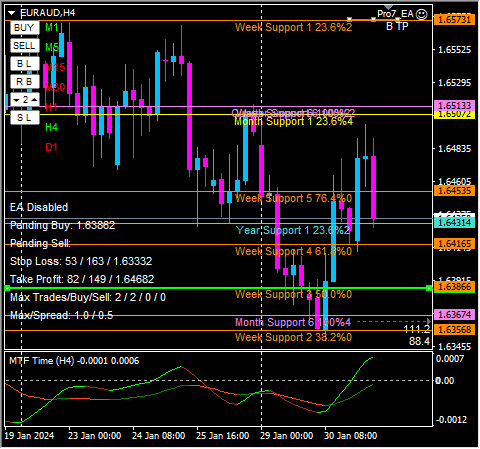Click the 88.4 value on chart
Image resolution: width=480 pixels, height=449 pixels.
[x=419, y=341]
